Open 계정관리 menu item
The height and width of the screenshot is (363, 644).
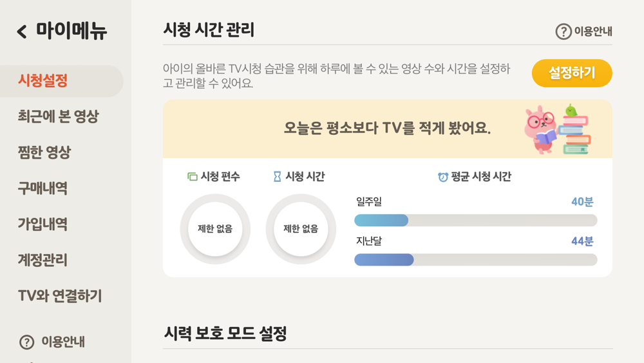click(x=43, y=260)
